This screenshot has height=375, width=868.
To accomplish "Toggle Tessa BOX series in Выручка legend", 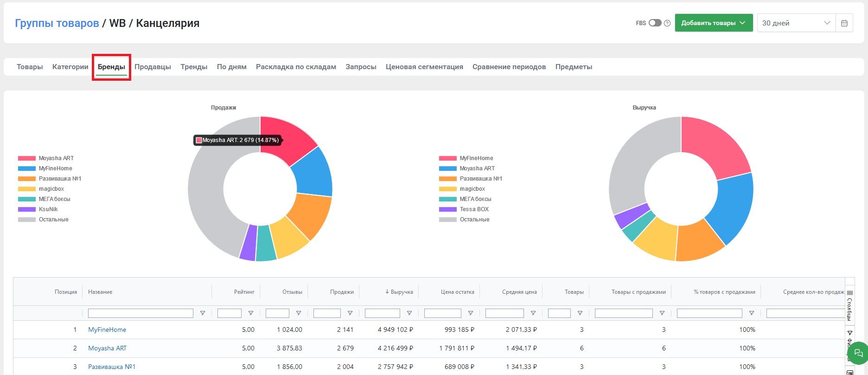I will point(464,209).
